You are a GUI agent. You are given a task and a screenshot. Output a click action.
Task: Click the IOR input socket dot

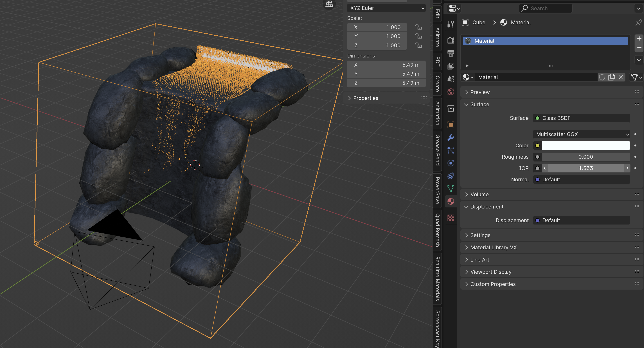[x=537, y=168]
